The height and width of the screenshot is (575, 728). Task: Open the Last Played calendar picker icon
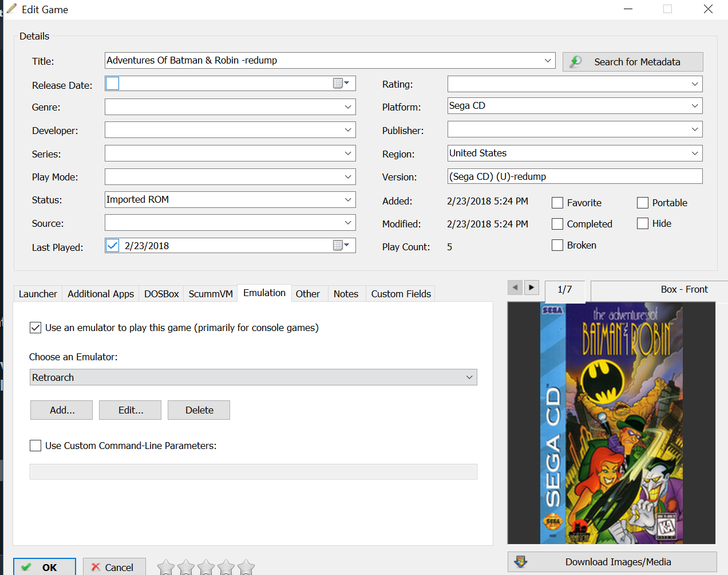[341, 246]
